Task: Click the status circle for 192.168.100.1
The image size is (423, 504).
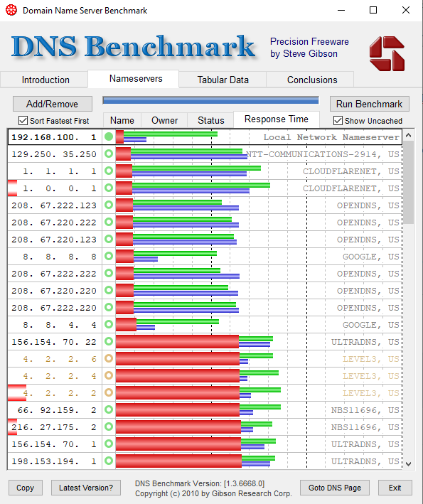Action: pos(109,137)
